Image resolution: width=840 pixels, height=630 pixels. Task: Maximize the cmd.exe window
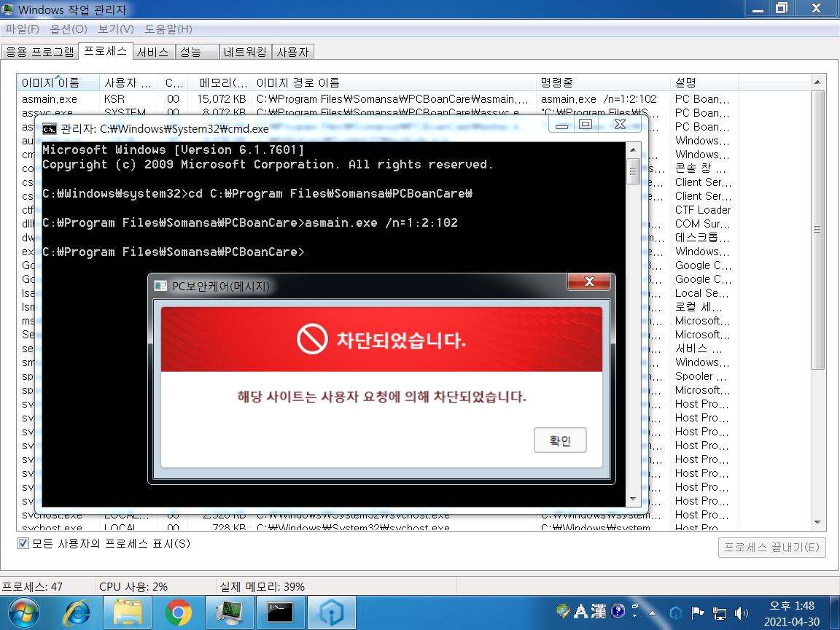click(x=586, y=125)
